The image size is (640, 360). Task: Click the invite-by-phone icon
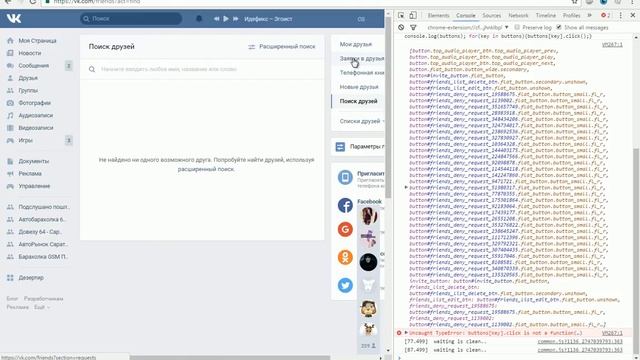pos(345,178)
